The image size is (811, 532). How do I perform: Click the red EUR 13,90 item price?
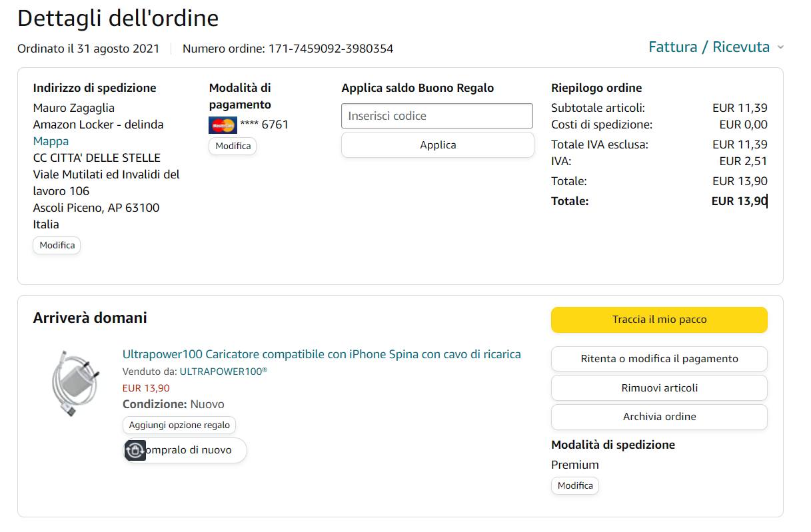pyautogui.click(x=146, y=388)
